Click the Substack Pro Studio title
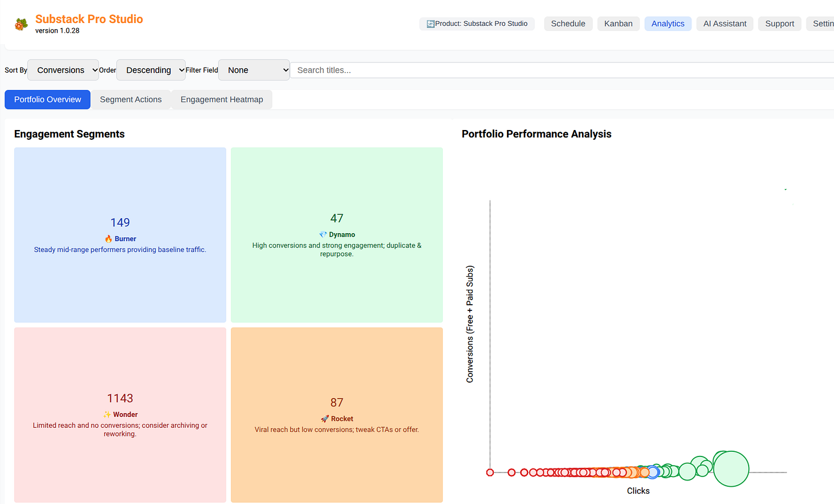834x504 pixels. [x=89, y=19]
